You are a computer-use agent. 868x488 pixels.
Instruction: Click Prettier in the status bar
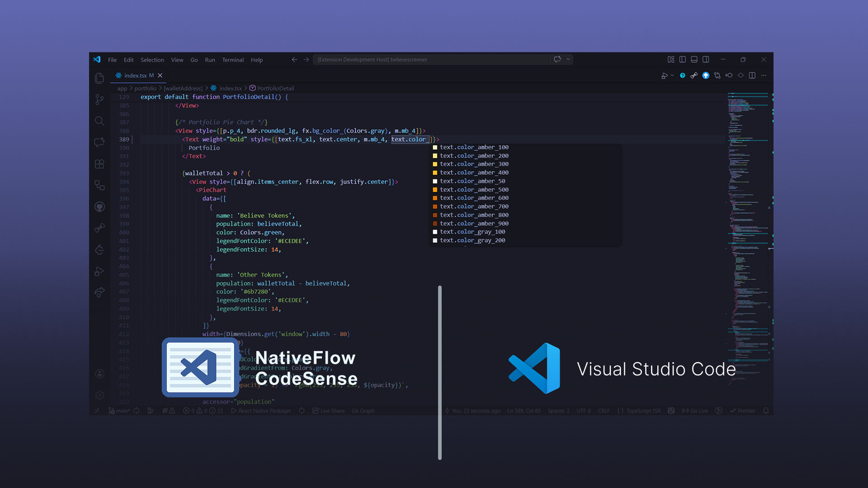pos(742,411)
